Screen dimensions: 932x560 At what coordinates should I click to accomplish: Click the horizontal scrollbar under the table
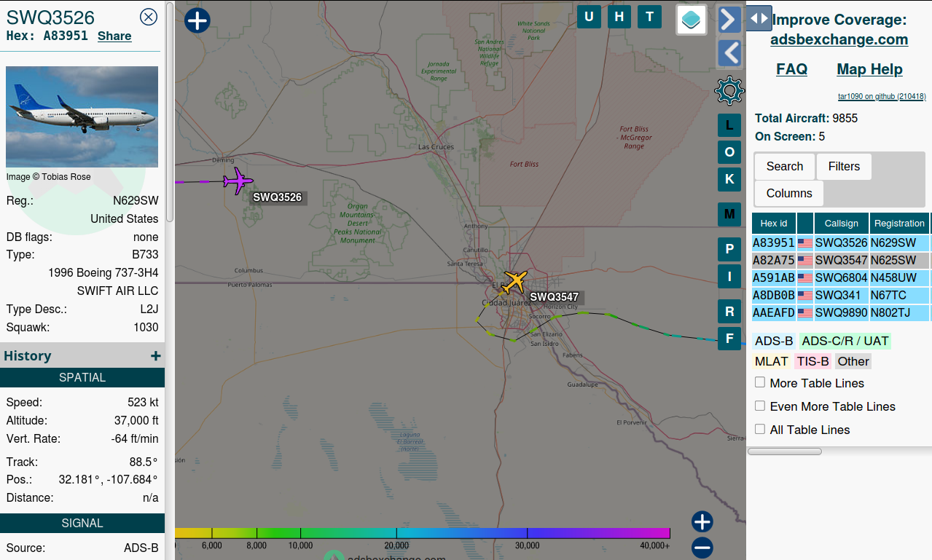click(785, 451)
